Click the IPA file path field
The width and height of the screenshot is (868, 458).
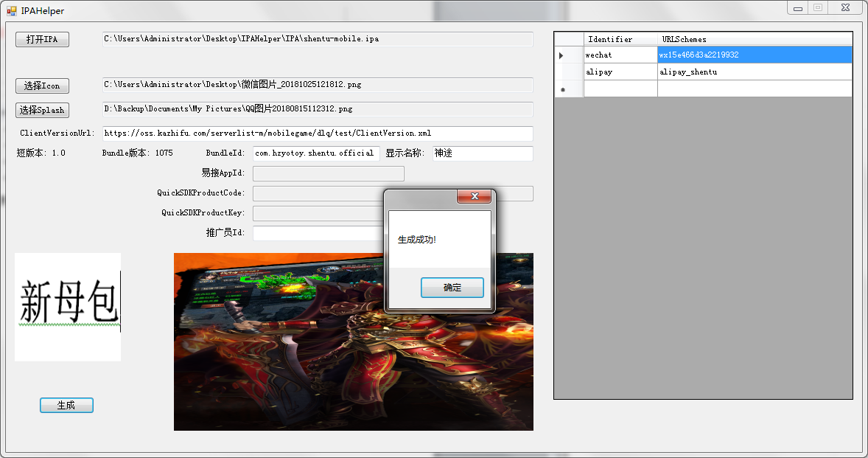pos(318,39)
